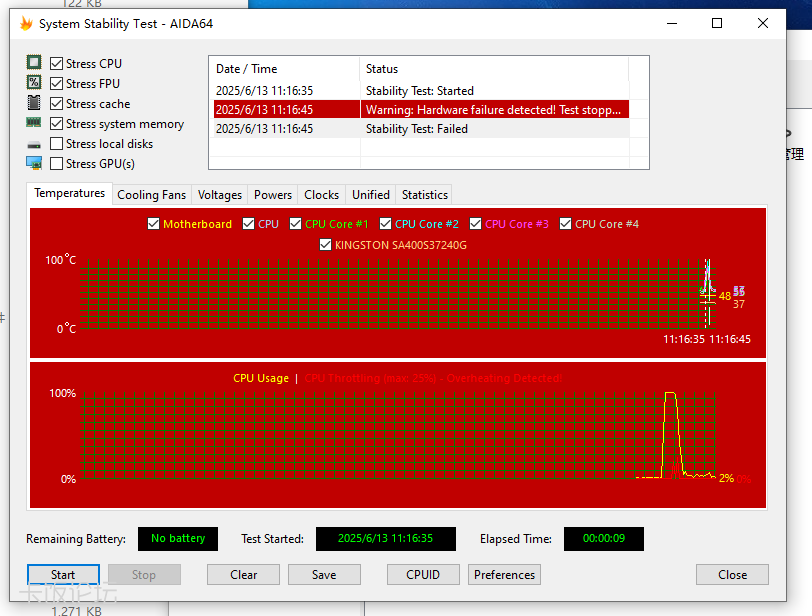Switch to the Cooling Fans tab
The width and height of the screenshot is (812, 616).
(152, 195)
